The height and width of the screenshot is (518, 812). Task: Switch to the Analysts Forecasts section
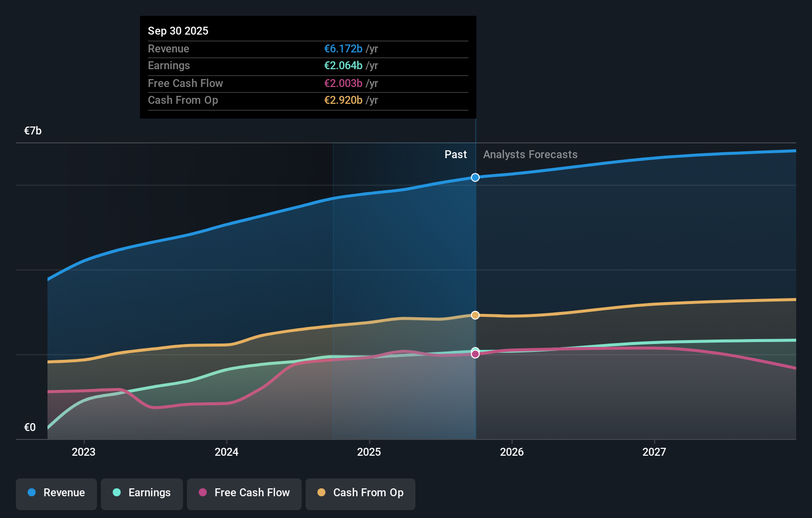pos(530,154)
